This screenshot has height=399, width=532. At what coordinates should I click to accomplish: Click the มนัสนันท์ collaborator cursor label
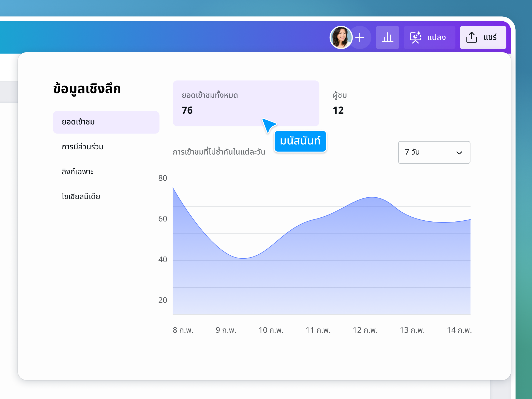[x=300, y=141]
